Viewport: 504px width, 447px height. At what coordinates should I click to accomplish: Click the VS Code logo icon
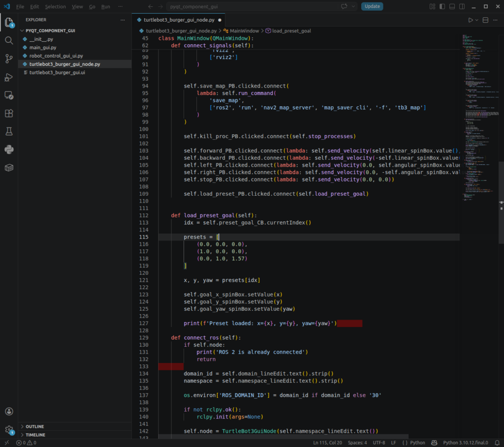click(x=7, y=6)
